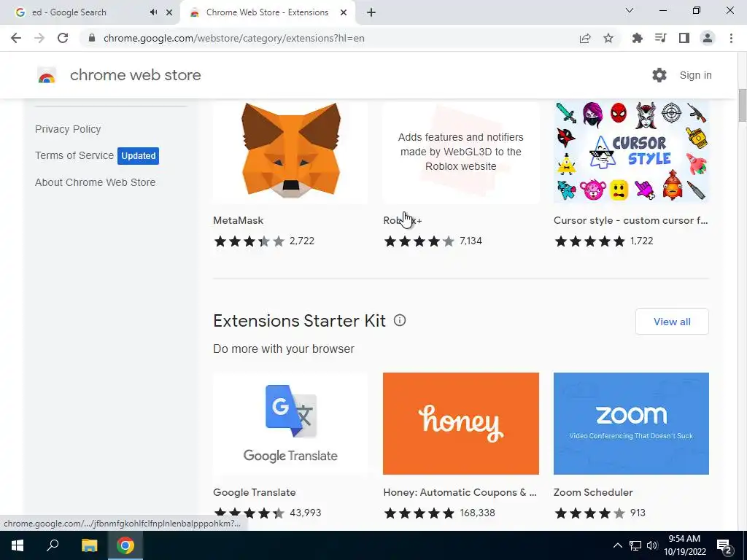Click the address bar URL
The width and height of the screenshot is (747, 560).
click(234, 38)
